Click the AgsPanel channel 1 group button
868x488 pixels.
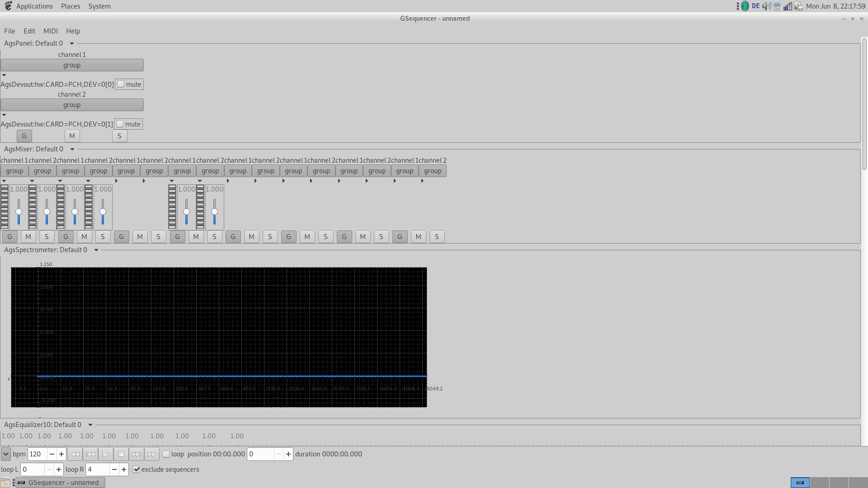pos(72,65)
